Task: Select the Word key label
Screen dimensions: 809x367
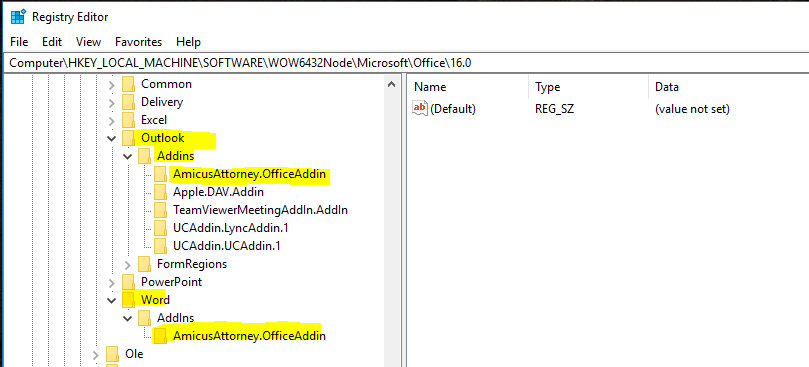Action: click(x=155, y=300)
